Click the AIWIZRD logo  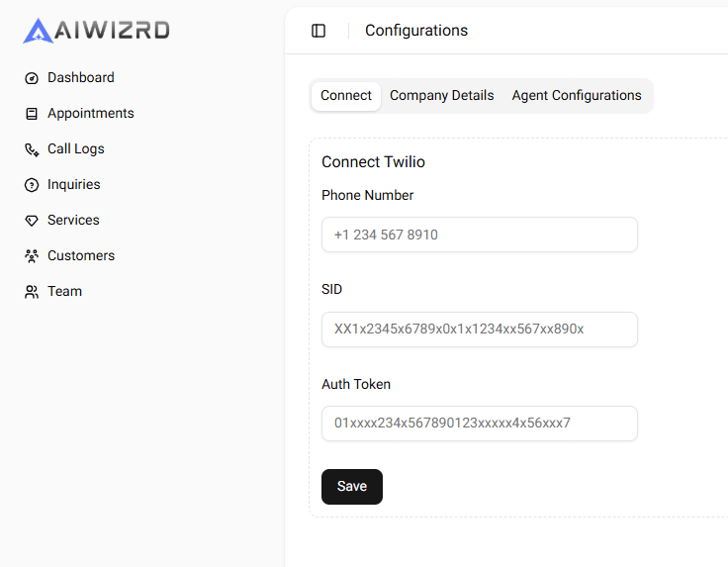(x=96, y=31)
